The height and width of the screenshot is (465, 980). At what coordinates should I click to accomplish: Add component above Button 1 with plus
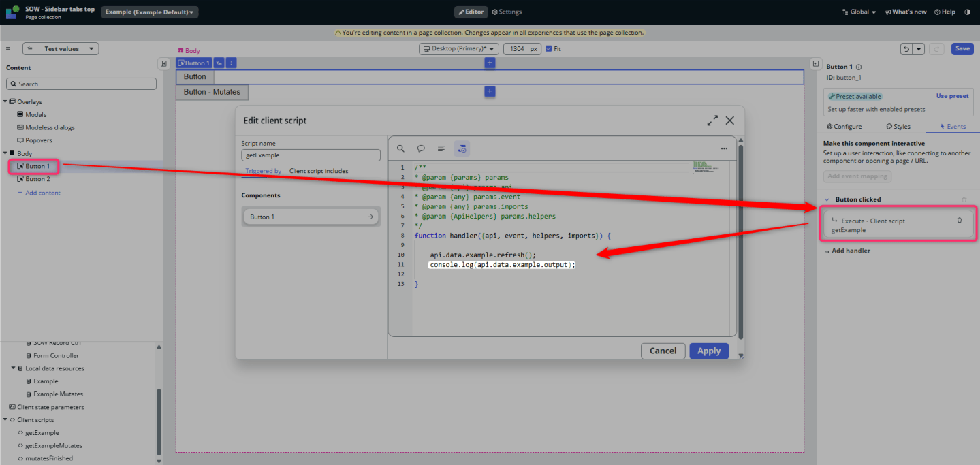490,63
